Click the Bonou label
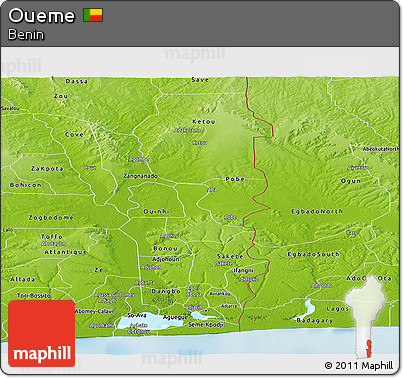Image resolution: width=403 pixels, height=378 pixels. point(165,249)
